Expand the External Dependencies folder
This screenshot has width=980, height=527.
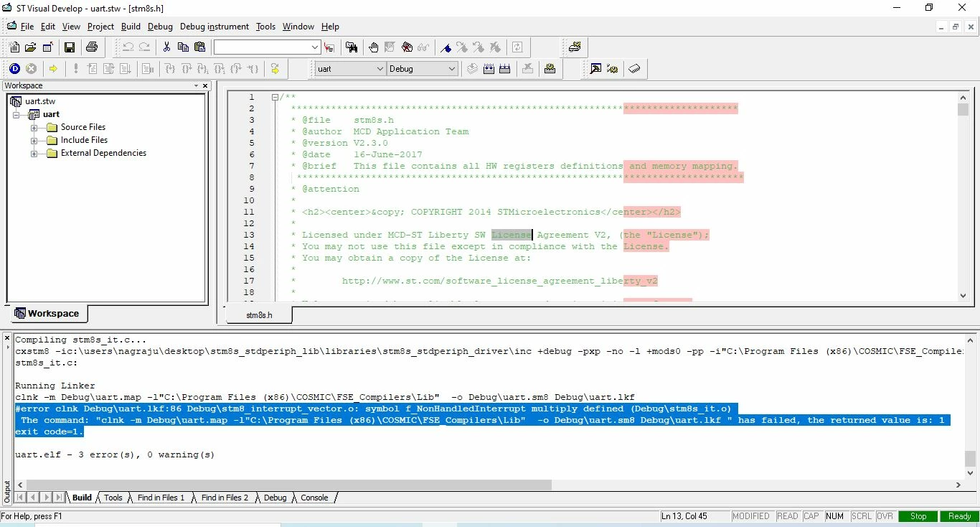(x=34, y=153)
